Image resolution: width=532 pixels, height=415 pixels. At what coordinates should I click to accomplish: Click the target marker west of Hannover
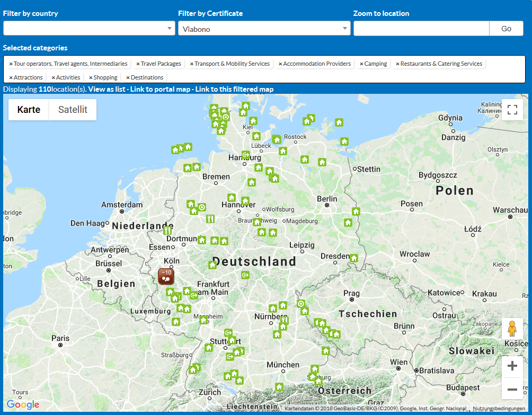[202, 207]
